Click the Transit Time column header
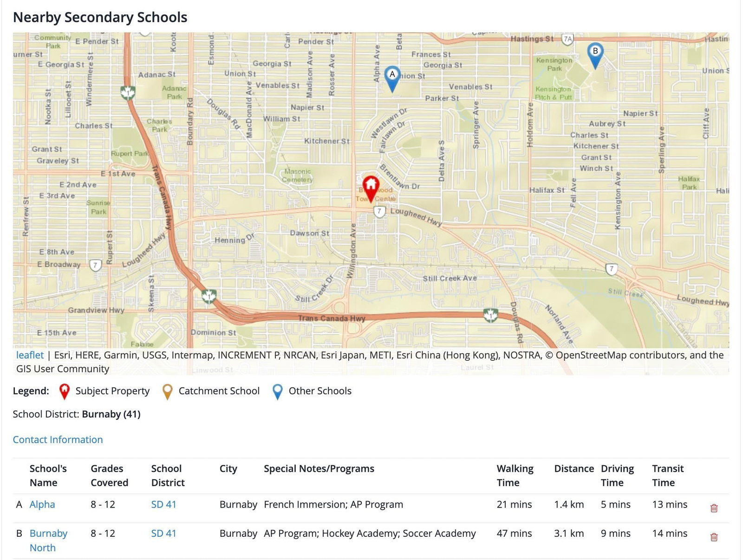This screenshot has height=560, width=743. coord(667,475)
